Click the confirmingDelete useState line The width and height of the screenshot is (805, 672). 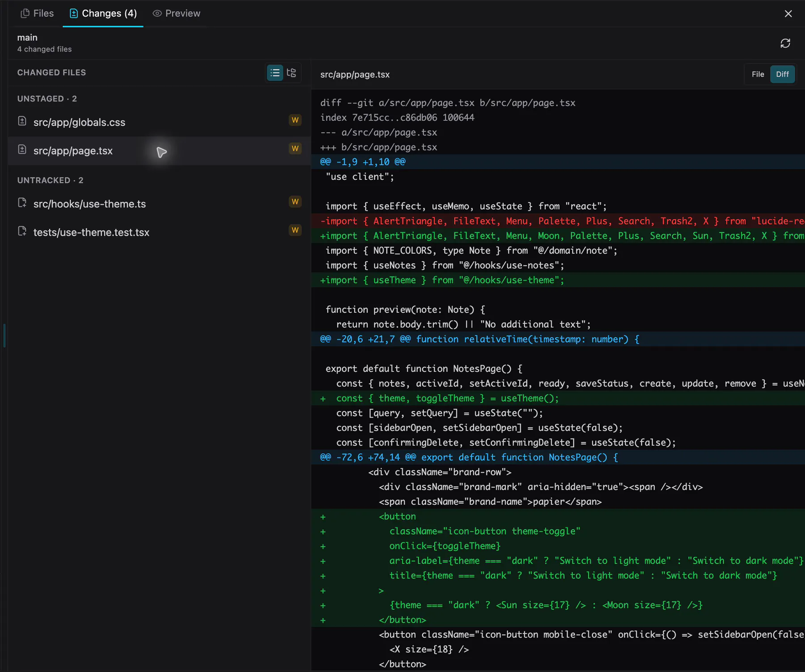[558, 442]
